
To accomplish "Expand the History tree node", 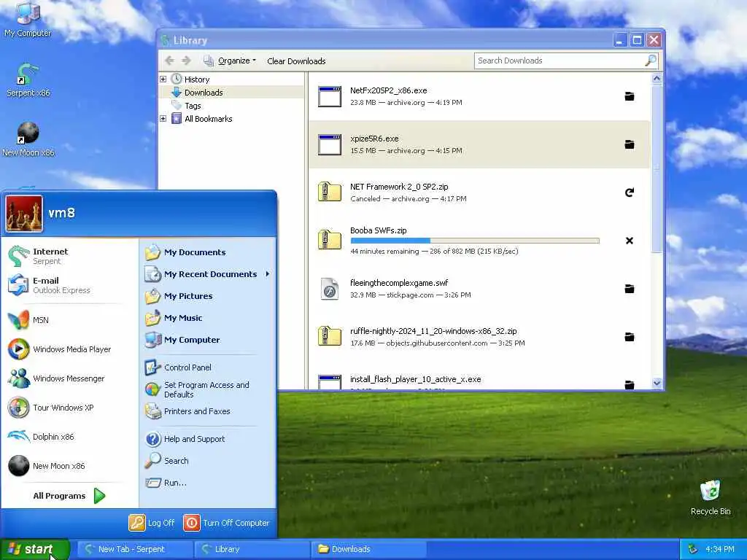I will [x=163, y=79].
